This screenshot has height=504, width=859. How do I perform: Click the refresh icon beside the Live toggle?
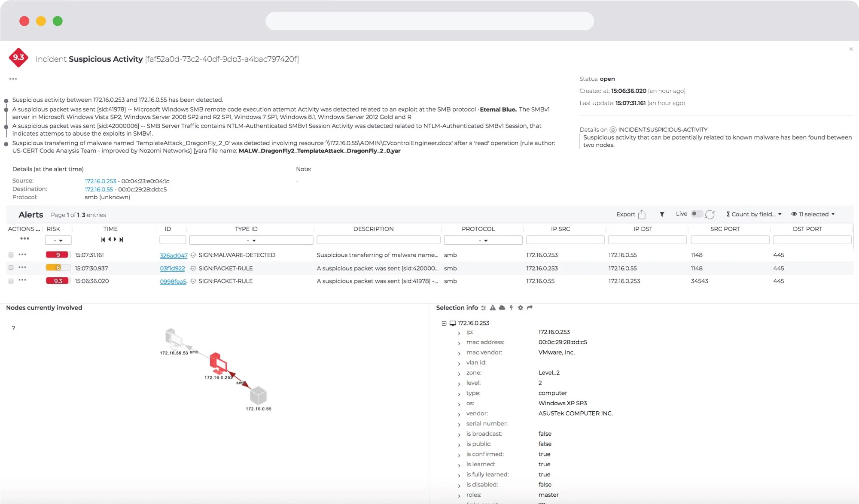coord(710,214)
